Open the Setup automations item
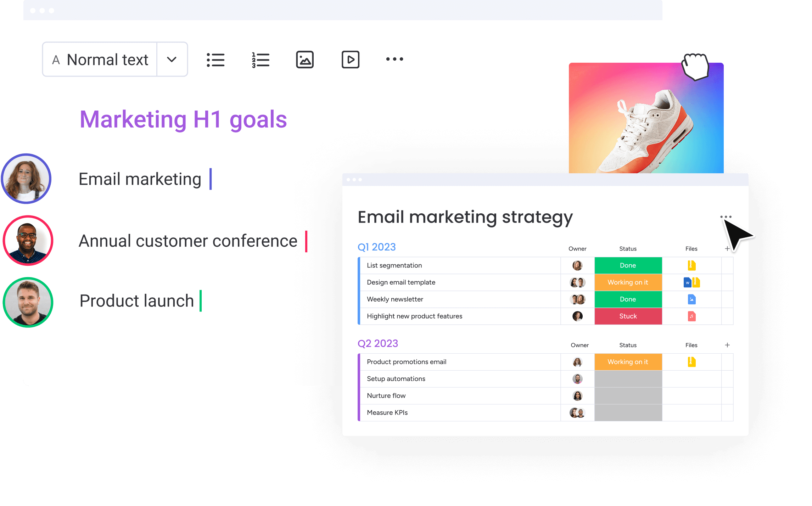This screenshot has height=506, width=812. tap(460, 379)
